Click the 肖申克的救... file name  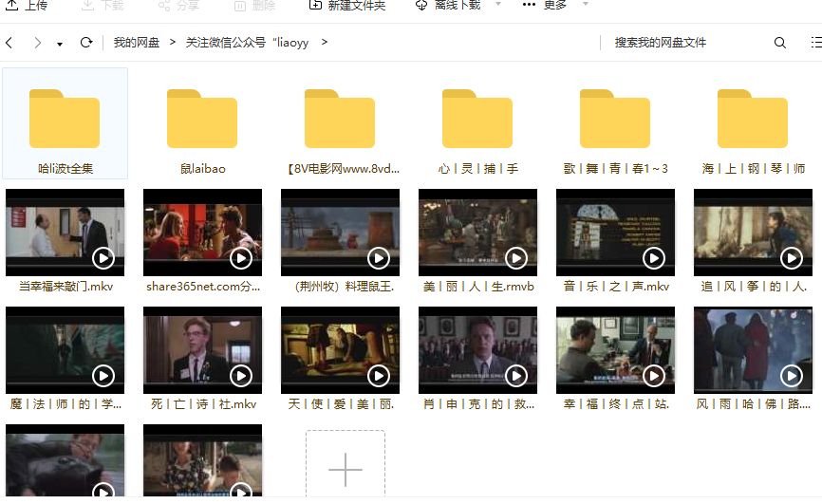(478, 403)
